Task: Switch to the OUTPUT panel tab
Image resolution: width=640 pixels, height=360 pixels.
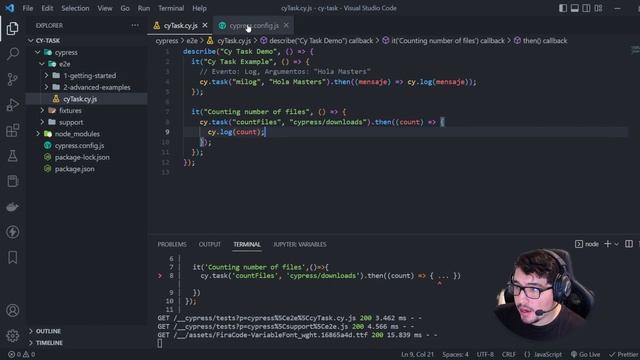Action: coord(209,244)
